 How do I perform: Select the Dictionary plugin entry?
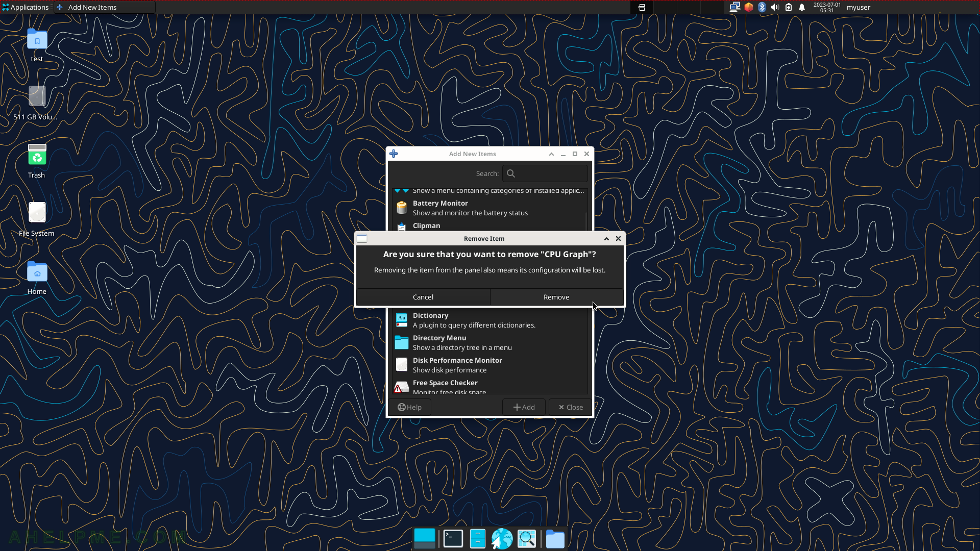490,320
